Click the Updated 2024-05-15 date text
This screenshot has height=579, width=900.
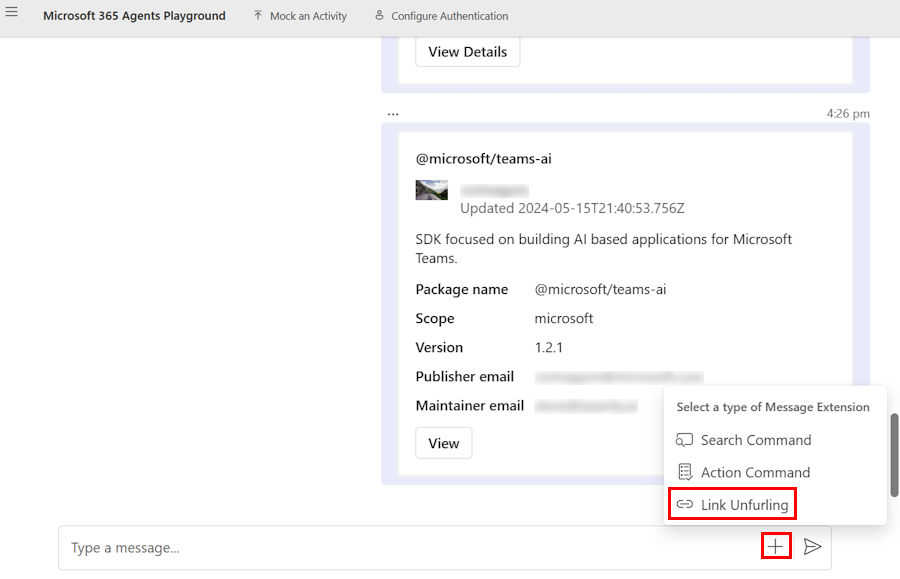click(x=572, y=208)
